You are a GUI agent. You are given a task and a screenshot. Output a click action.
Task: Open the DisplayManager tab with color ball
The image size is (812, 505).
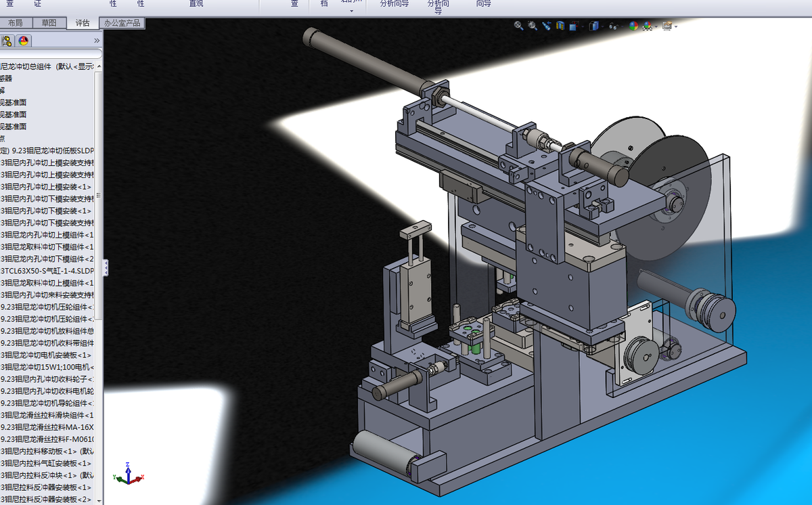23,41
